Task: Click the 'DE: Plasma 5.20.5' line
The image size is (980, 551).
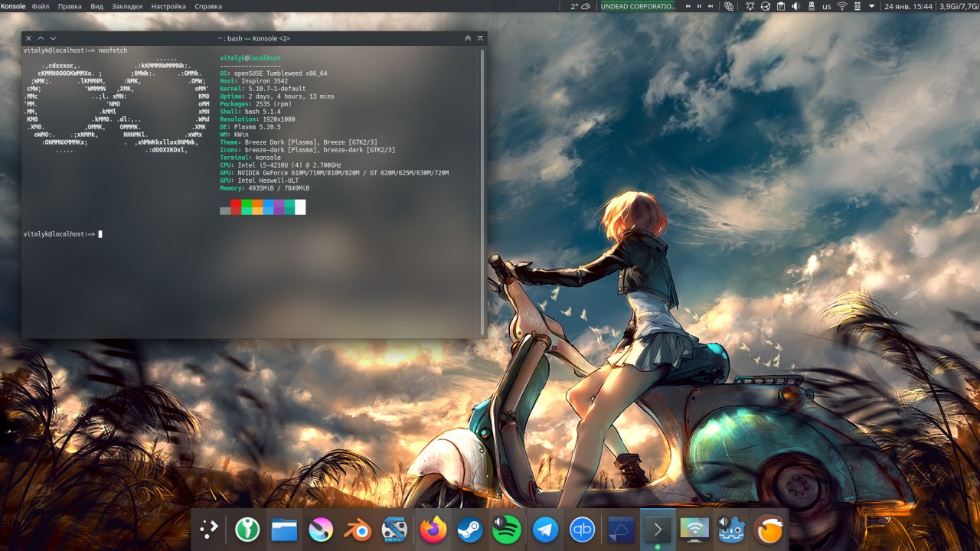Action: tap(250, 127)
